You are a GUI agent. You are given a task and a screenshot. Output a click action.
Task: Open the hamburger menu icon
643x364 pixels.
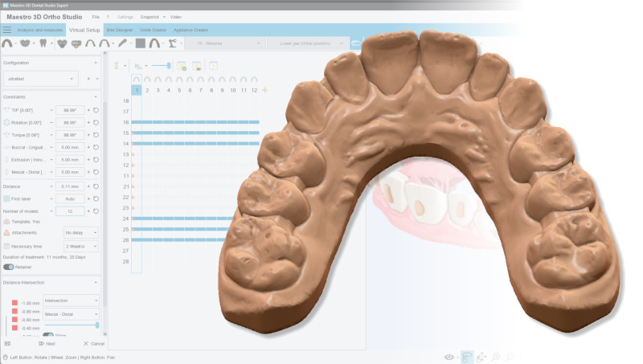point(7,30)
